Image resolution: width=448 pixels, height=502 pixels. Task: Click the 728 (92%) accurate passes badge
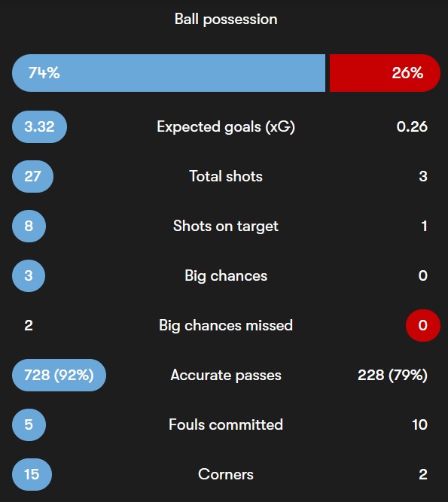point(59,375)
